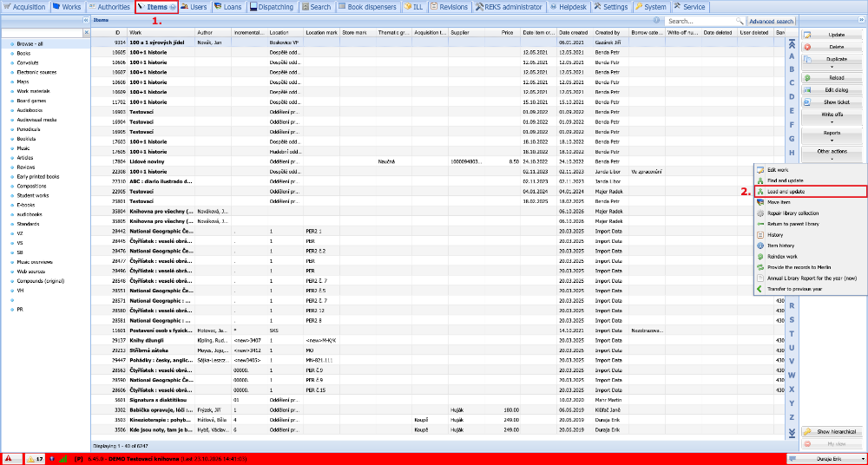
Task: Open the Acquisition tab
Action: point(24,7)
